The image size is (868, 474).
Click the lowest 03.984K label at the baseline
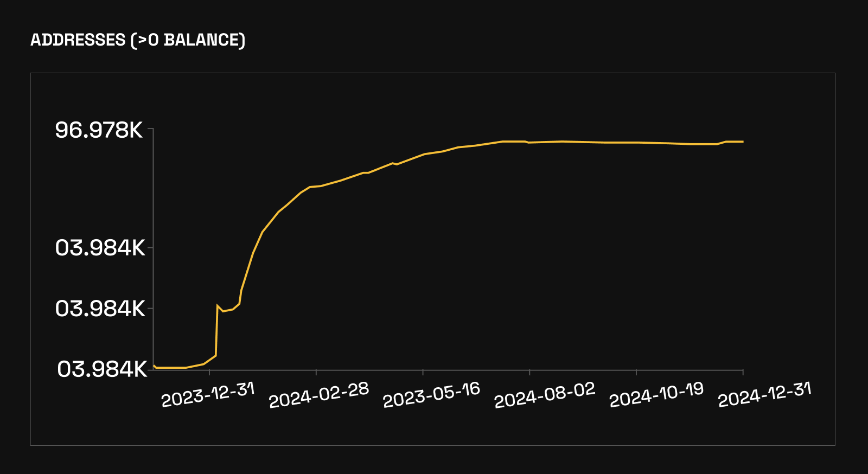(102, 369)
